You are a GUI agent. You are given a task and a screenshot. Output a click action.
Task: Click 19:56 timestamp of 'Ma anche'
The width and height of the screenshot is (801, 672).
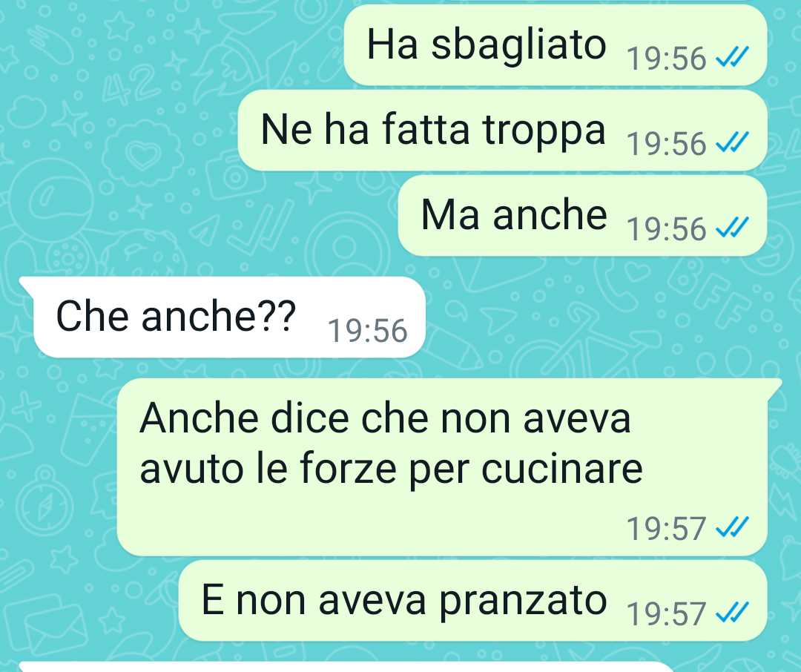click(667, 229)
